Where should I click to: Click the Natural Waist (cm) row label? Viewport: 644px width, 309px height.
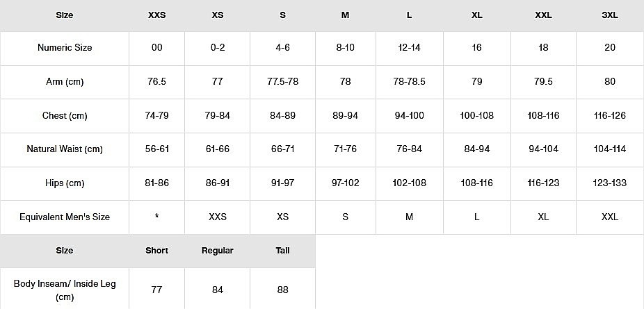click(x=65, y=149)
